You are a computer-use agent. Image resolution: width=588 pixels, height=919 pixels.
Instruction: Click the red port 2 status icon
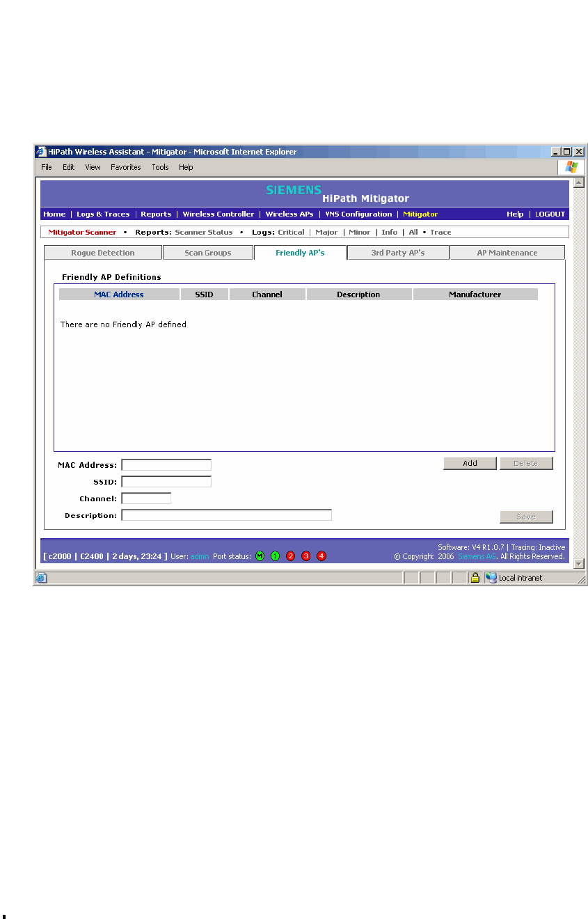pyautogui.click(x=290, y=556)
